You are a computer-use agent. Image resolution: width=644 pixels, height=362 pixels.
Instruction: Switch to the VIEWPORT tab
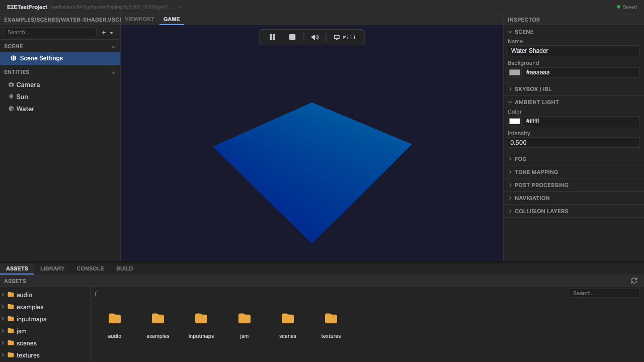click(x=139, y=19)
